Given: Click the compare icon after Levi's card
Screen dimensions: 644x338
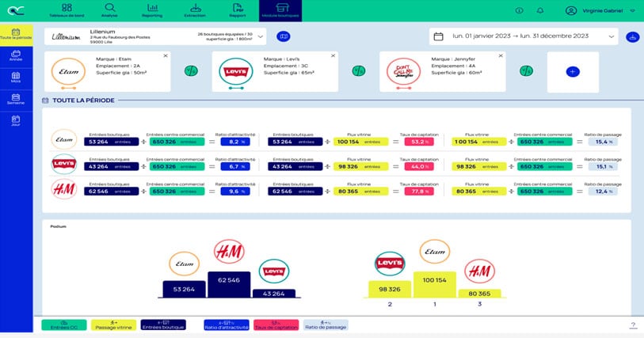Looking at the screenshot, I should [359, 71].
